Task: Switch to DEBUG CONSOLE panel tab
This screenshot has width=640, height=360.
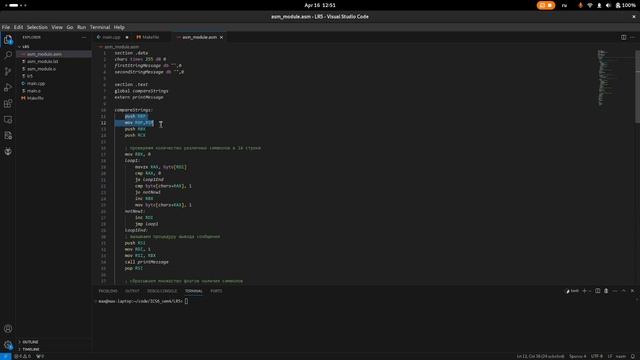Action: [x=162, y=291]
